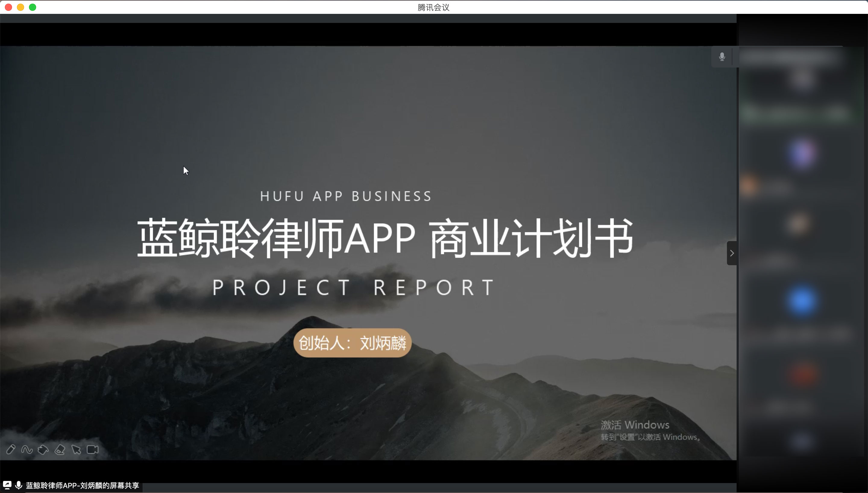Select the eraser annotation tool
The height and width of the screenshot is (493, 868).
(60, 450)
